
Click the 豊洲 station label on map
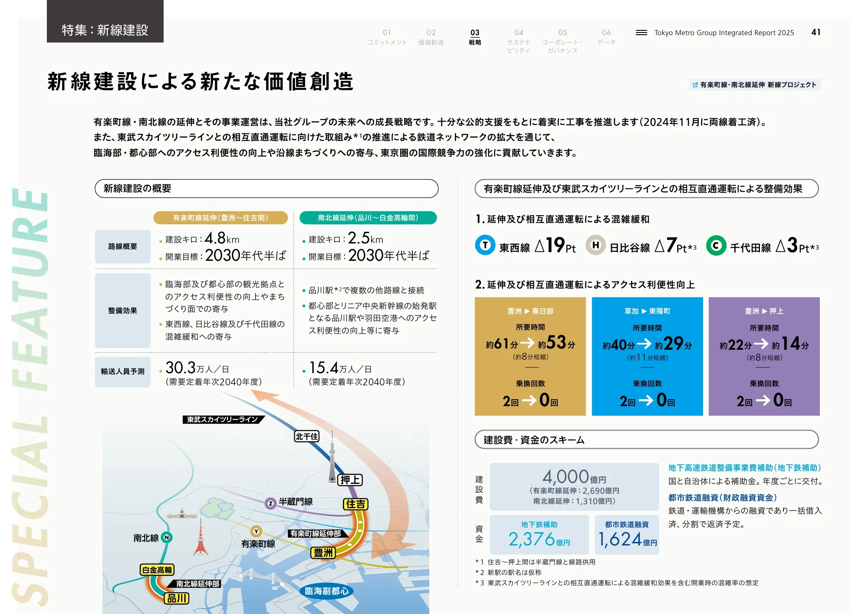tap(323, 553)
